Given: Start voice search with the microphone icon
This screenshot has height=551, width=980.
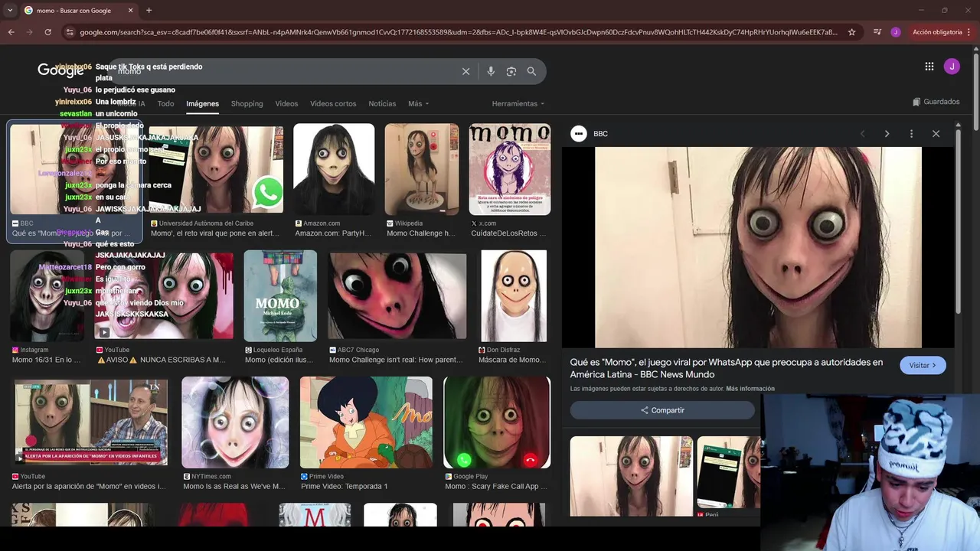Looking at the screenshot, I should pyautogui.click(x=491, y=71).
